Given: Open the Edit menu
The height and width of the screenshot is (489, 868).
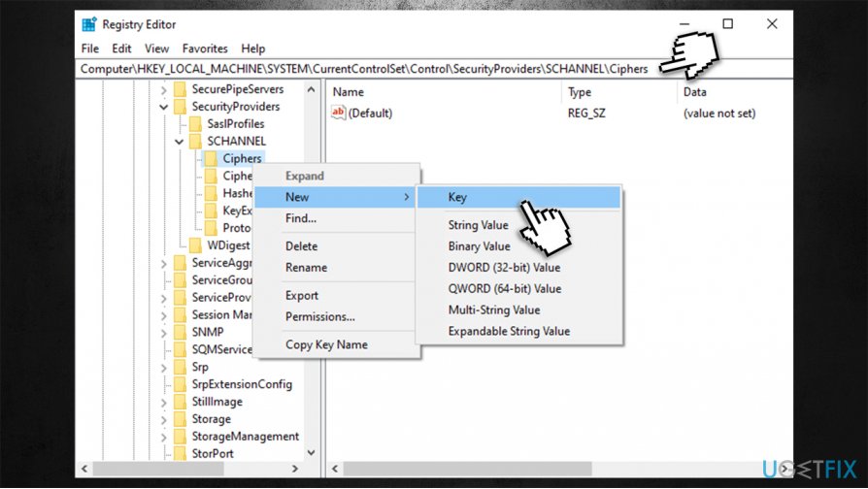Looking at the screenshot, I should point(121,49).
